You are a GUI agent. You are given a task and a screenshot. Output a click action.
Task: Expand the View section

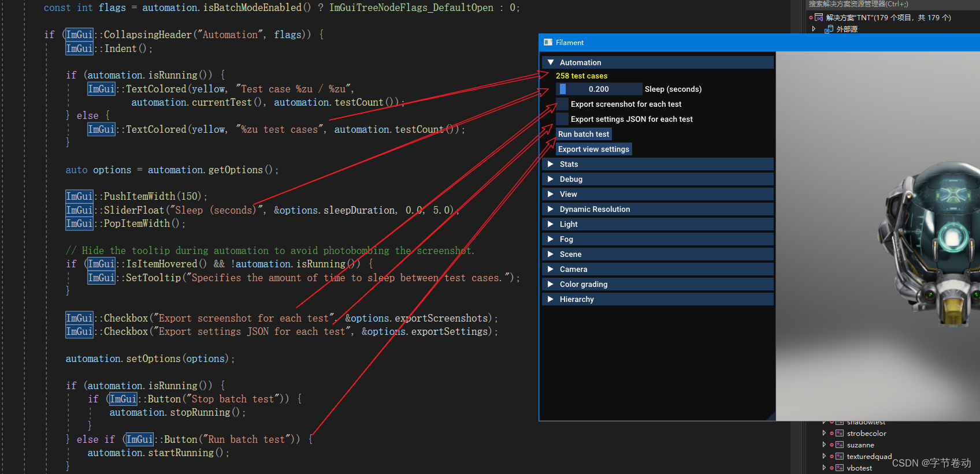click(x=658, y=194)
